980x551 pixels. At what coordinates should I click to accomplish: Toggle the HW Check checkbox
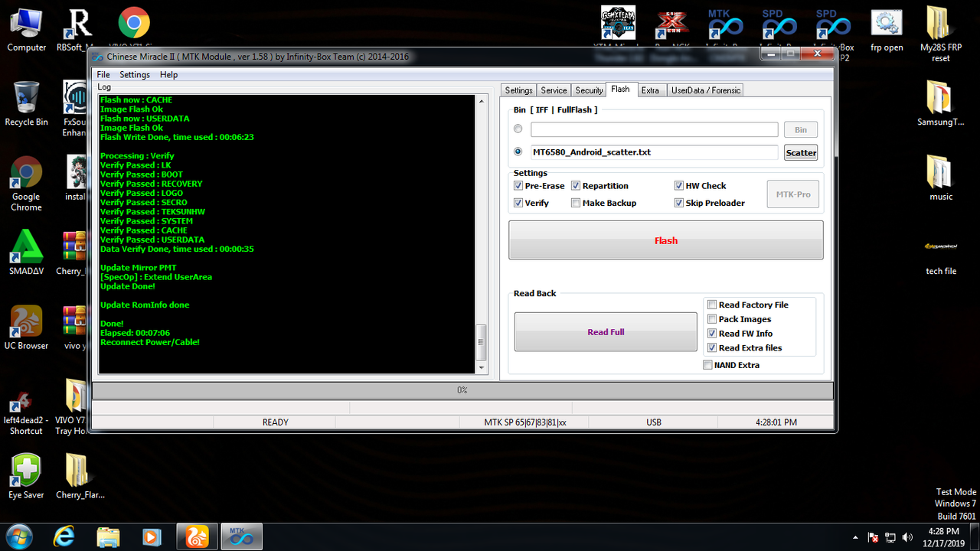click(x=679, y=186)
